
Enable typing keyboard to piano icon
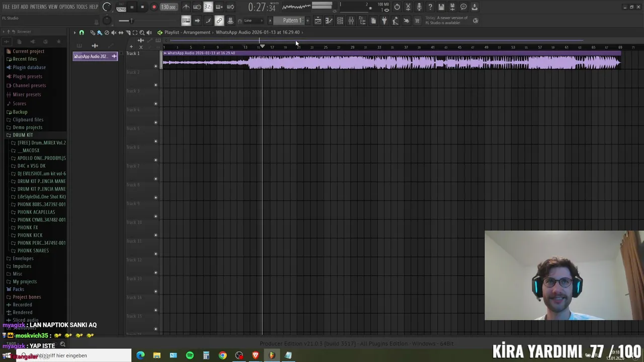tap(186, 21)
